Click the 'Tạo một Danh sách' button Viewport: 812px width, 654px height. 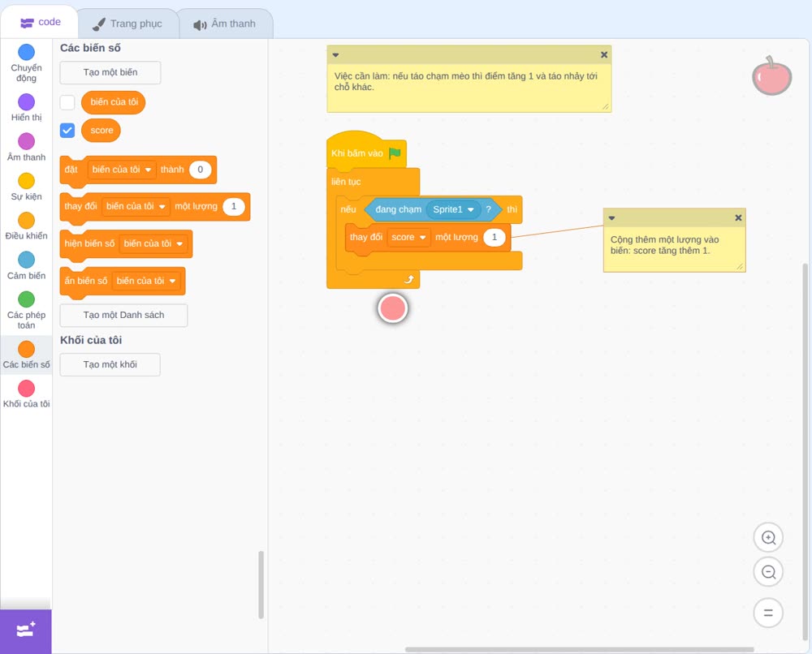123,315
